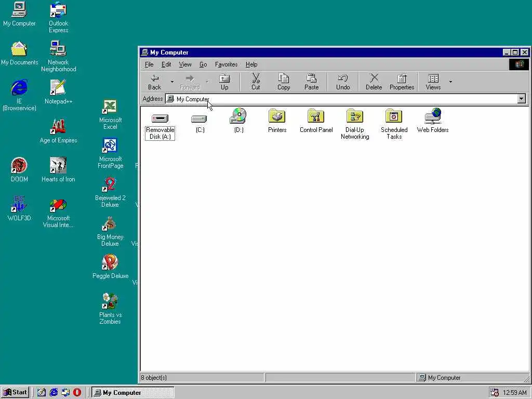Click the Back toolbar button

[x=154, y=82]
